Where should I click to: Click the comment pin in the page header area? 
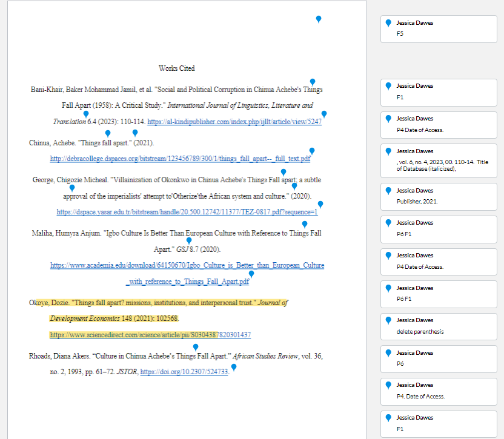click(x=319, y=19)
